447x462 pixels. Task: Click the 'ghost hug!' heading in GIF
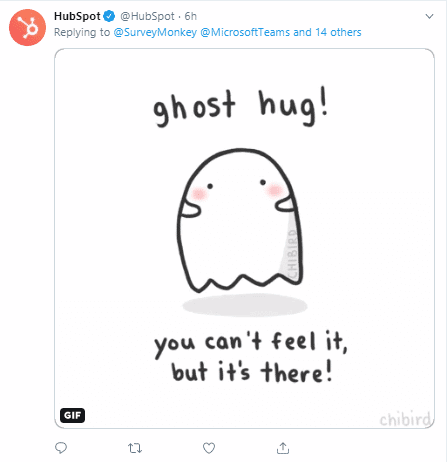pos(241,107)
